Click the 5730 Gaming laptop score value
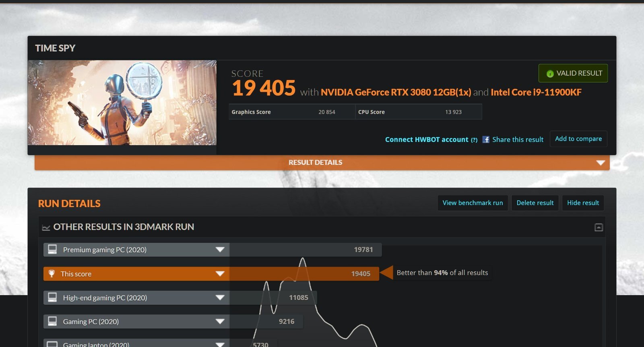 (260, 345)
